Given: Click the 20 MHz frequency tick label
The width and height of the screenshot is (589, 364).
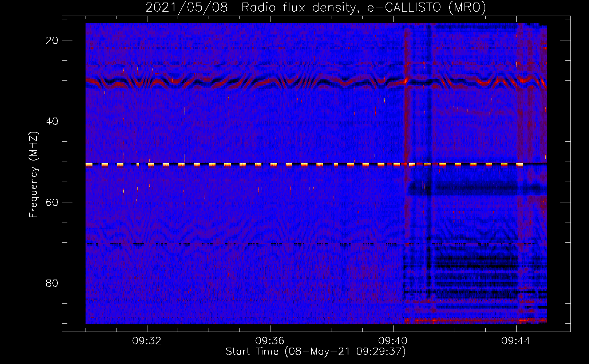Looking at the screenshot, I should (x=52, y=40).
